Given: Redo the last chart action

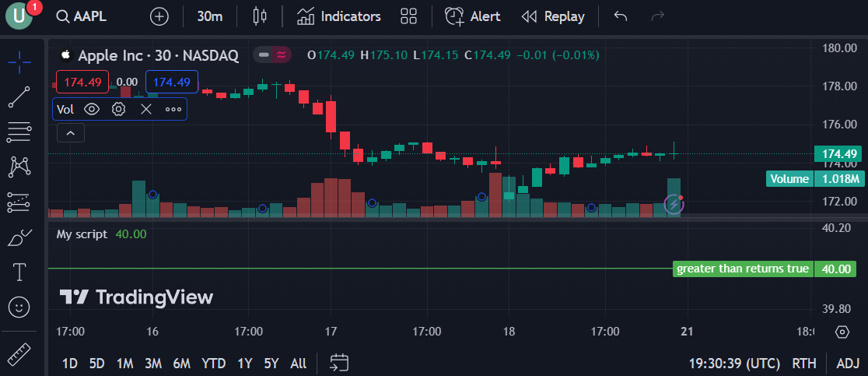Looking at the screenshot, I should point(658,16).
